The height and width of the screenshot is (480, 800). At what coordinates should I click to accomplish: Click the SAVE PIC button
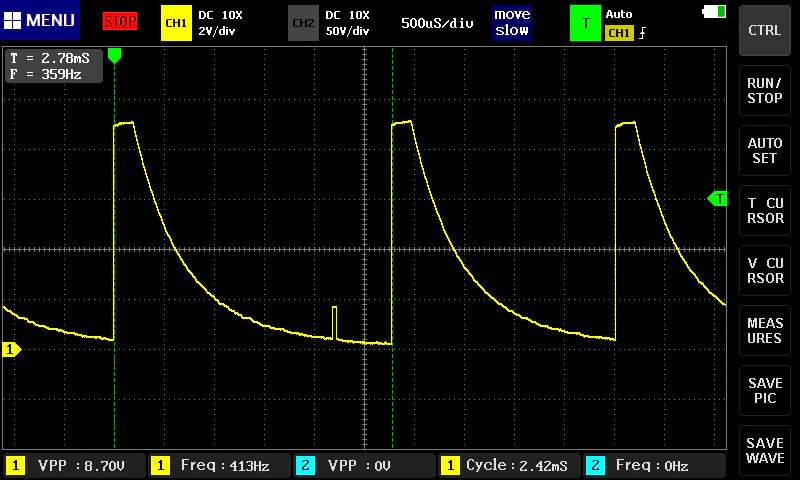[764, 391]
